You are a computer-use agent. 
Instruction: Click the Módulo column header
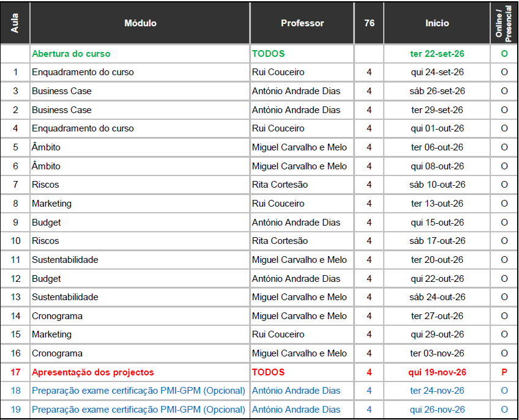click(140, 23)
